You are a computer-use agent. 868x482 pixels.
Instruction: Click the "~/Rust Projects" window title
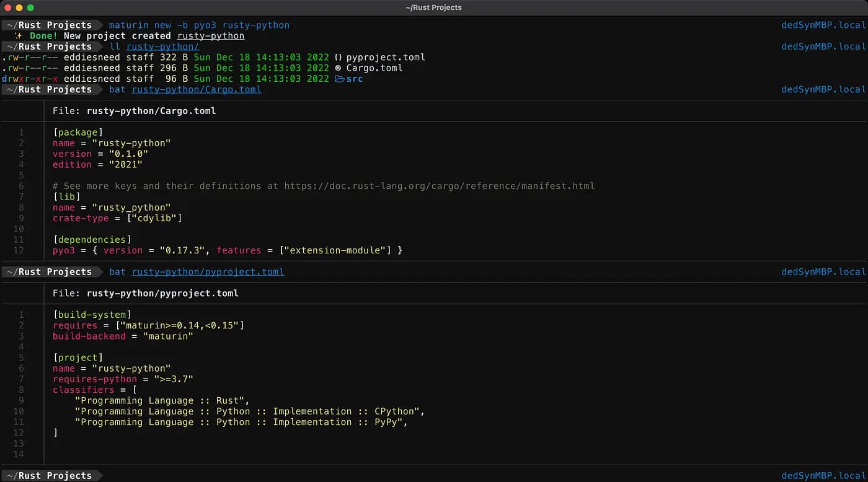coord(433,7)
